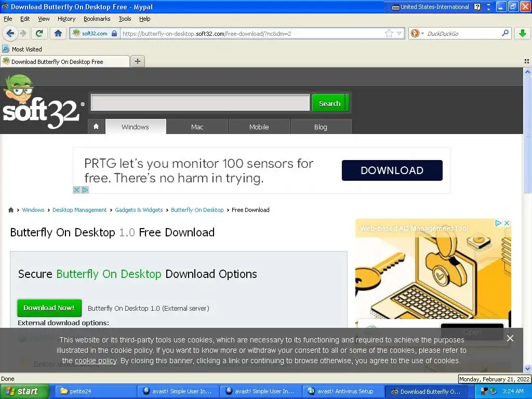Click AdChoices icon on the sidebar ad
Screen dimensions: 532x399
[x=498, y=223]
